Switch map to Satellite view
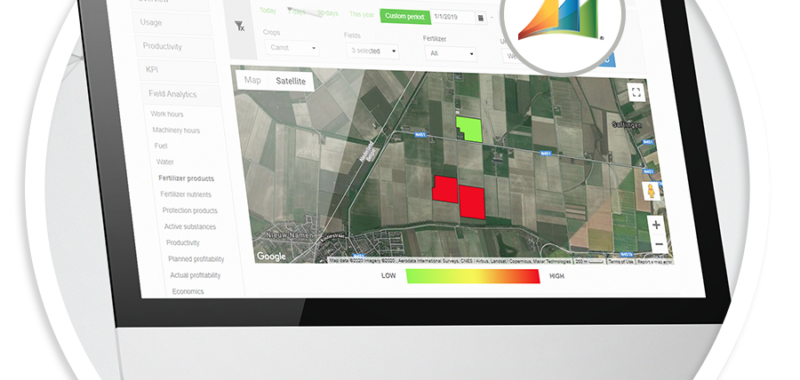 coord(291,81)
